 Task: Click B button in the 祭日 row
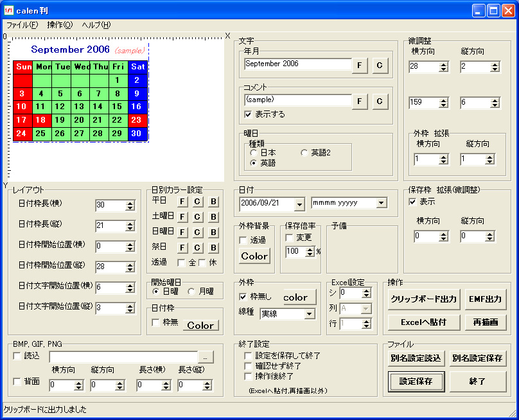(x=213, y=247)
